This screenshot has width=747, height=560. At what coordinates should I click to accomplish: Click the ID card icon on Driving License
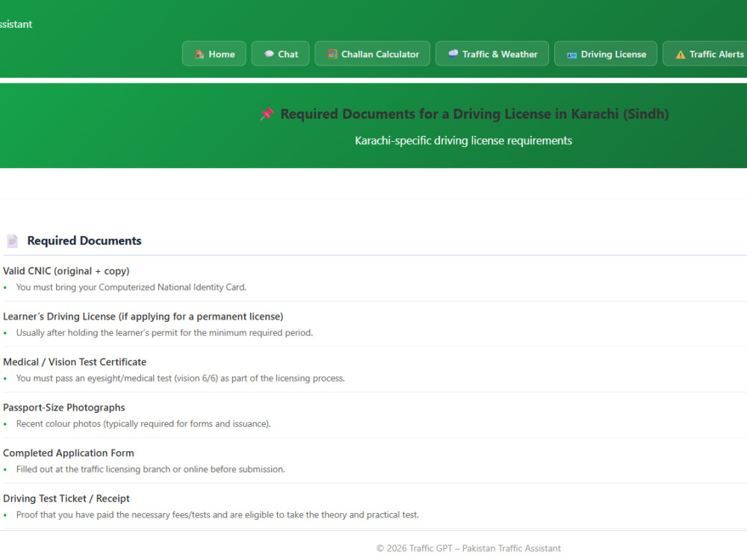click(571, 55)
